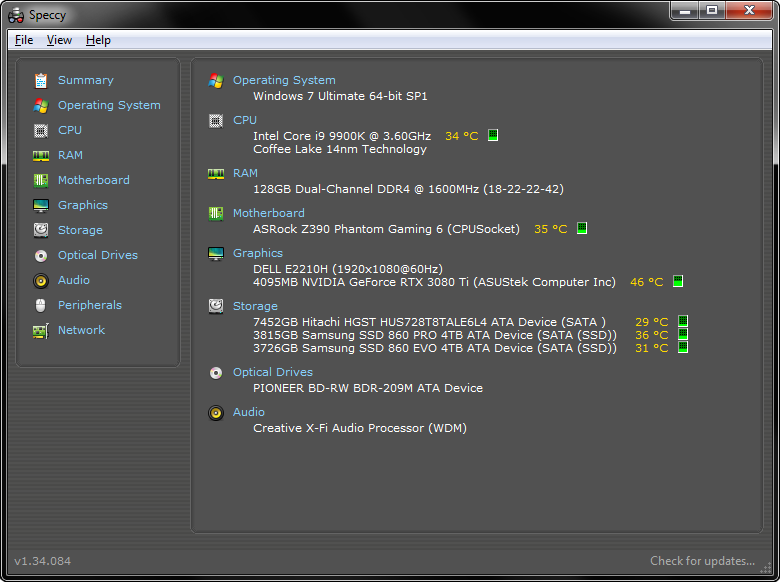Click the 34 °C CPU temperature value
Image resolution: width=780 pixels, height=582 pixels.
462,136
